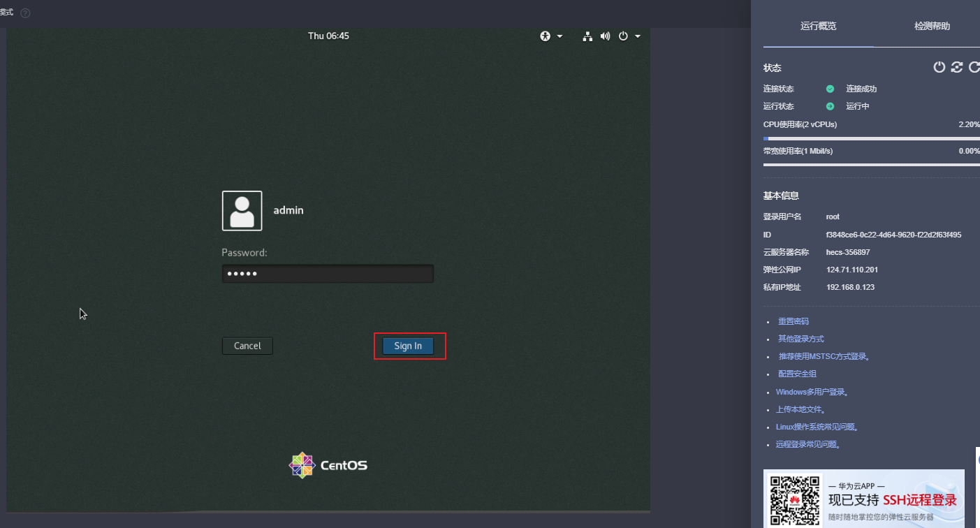This screenshot has width=980, height=528.
Task: Click the shutdown icon in the 状态 panel
Action: 939,67
